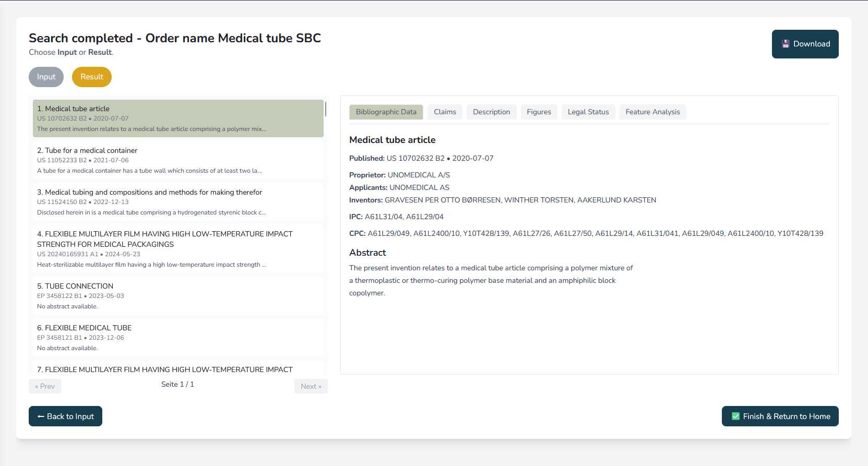Go to the next results page

[311, 386]
